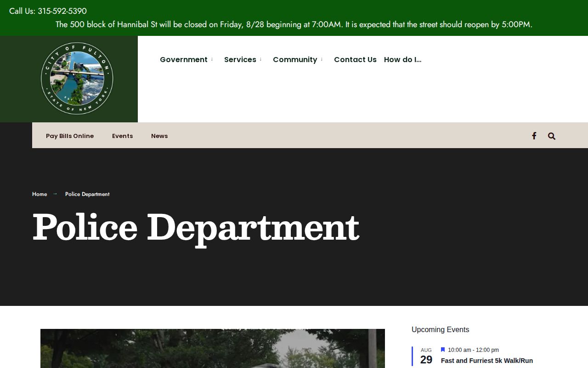Open the Community menu

click(295, 59)
